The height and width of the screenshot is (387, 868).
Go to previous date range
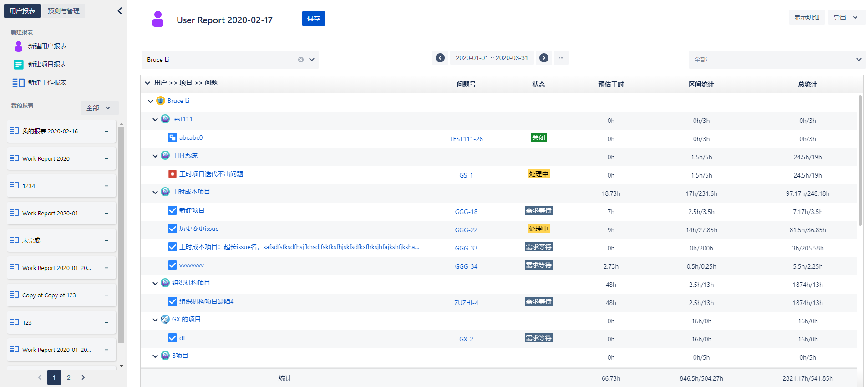[440, 58]
